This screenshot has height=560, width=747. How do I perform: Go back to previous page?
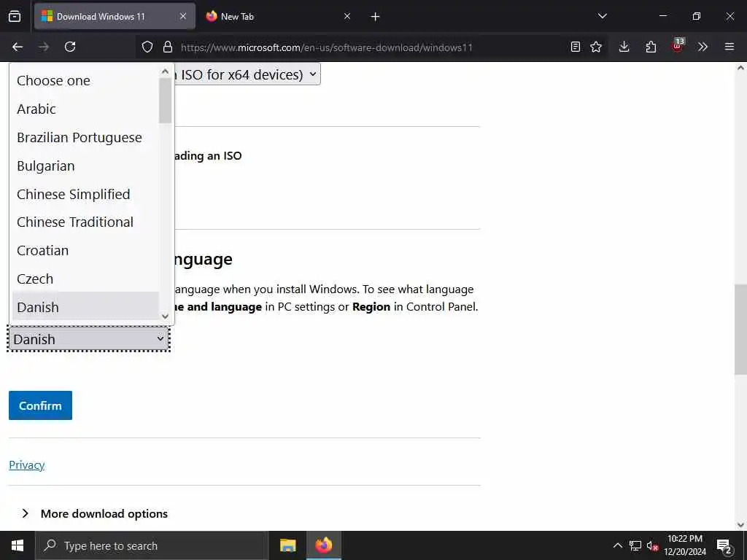(x=18, y=47)
